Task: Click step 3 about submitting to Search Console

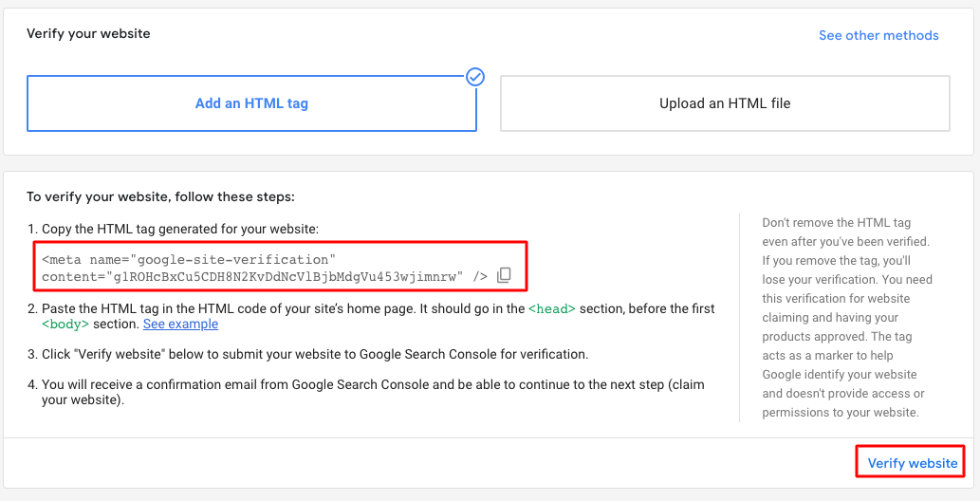Action: pyautogui.click(x=308, y=355)
